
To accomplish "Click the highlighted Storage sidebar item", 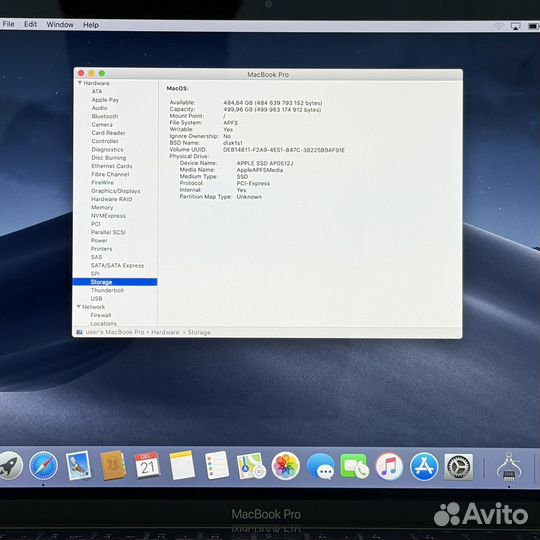I will click(x=115, y=282).
